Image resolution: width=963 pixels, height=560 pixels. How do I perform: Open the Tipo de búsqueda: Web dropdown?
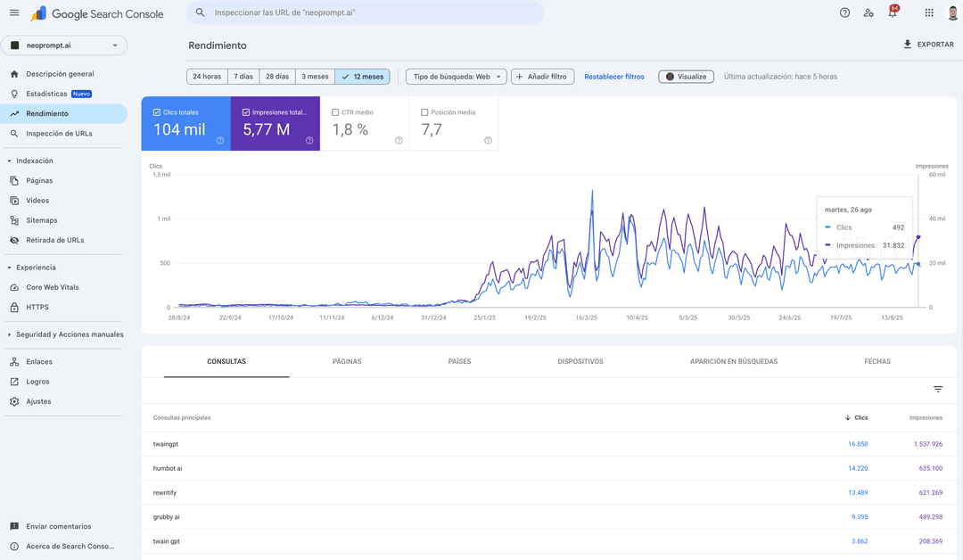(x=456, y=77)
